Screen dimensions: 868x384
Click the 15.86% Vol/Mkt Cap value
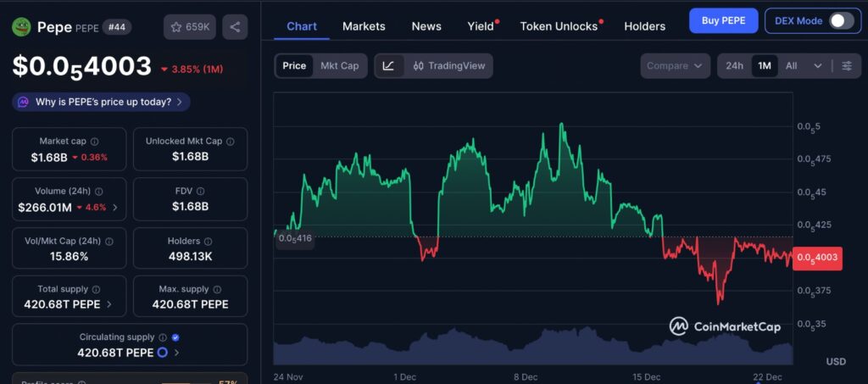coord(69,256)
